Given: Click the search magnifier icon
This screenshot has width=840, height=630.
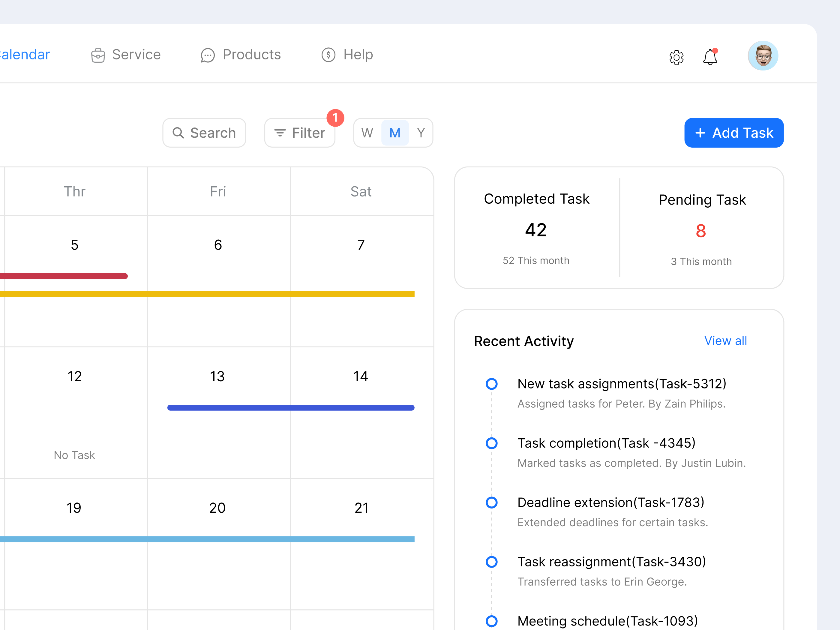Looking at the screenshot, I should pyautogui.click(x=178, y=133).
